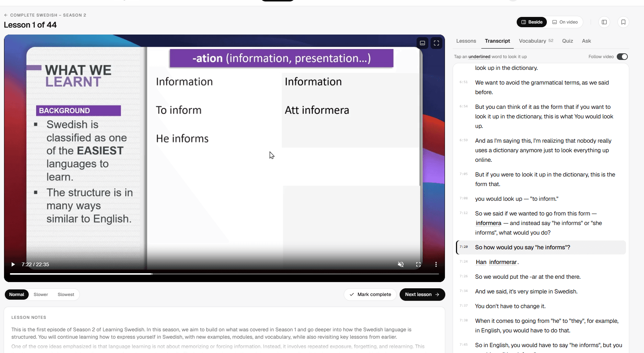Go to the Next lesson
The height and width of the screenshot is (353, 644).
422,295
